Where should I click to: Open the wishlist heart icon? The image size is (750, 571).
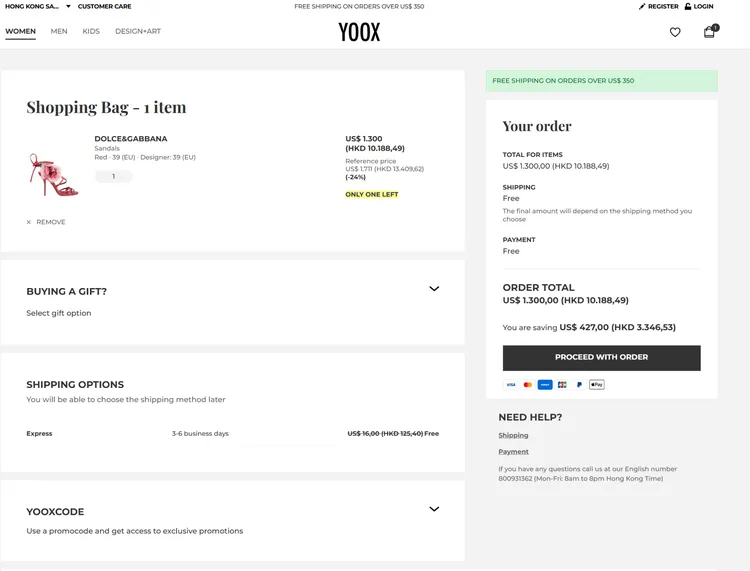pyautogui.click(x=675, y=32)
